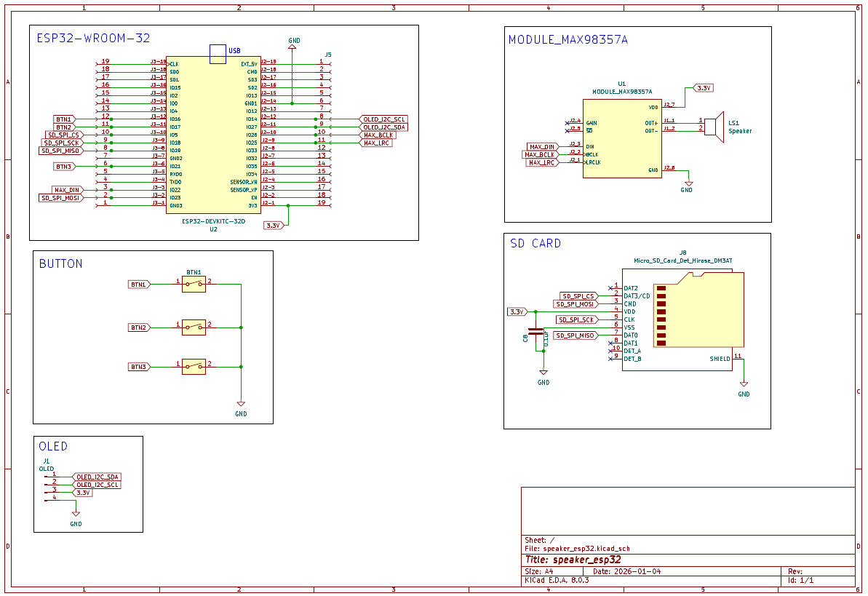This screenshot has height=596, width=868.
Task: Select 3.3V label in the SD CARD section
Action: click(x=517, y=312)
